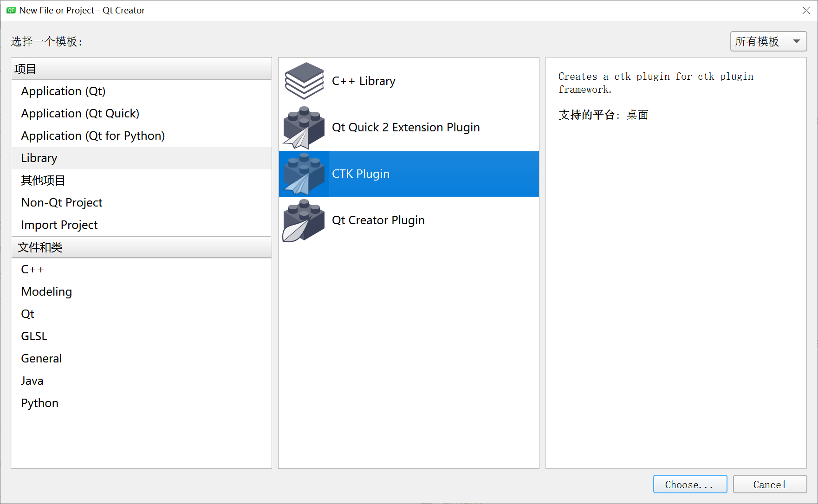This screenshot has width=818, height=504.
Task: Choose Import Project from the sidebar
Action: (59, 225)
